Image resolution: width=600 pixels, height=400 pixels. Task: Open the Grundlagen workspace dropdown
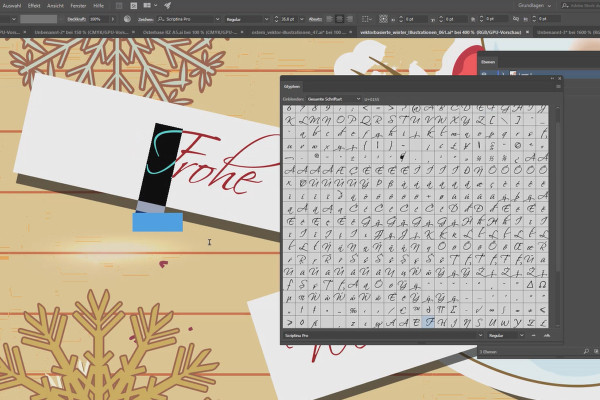click(535, 6)
